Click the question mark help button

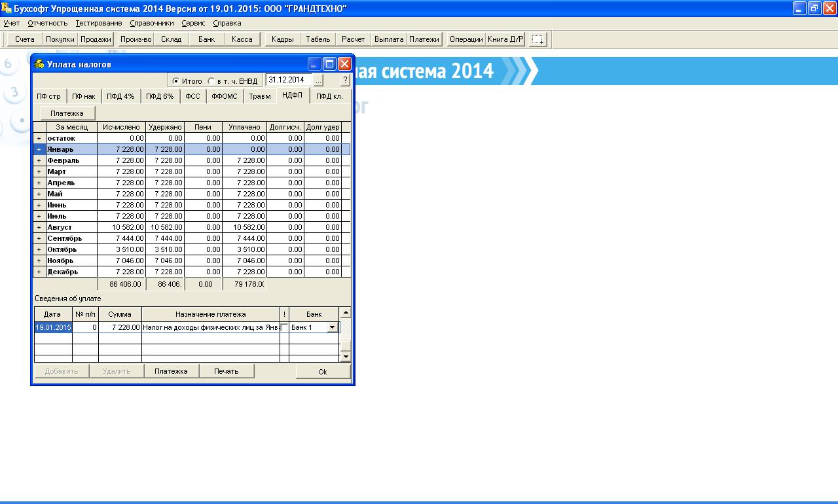pyautogui.click(x=345, y=81)
